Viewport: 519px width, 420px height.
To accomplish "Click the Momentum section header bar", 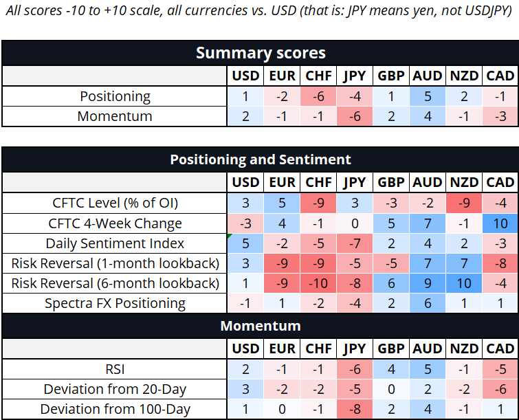I will coord(260,325).
